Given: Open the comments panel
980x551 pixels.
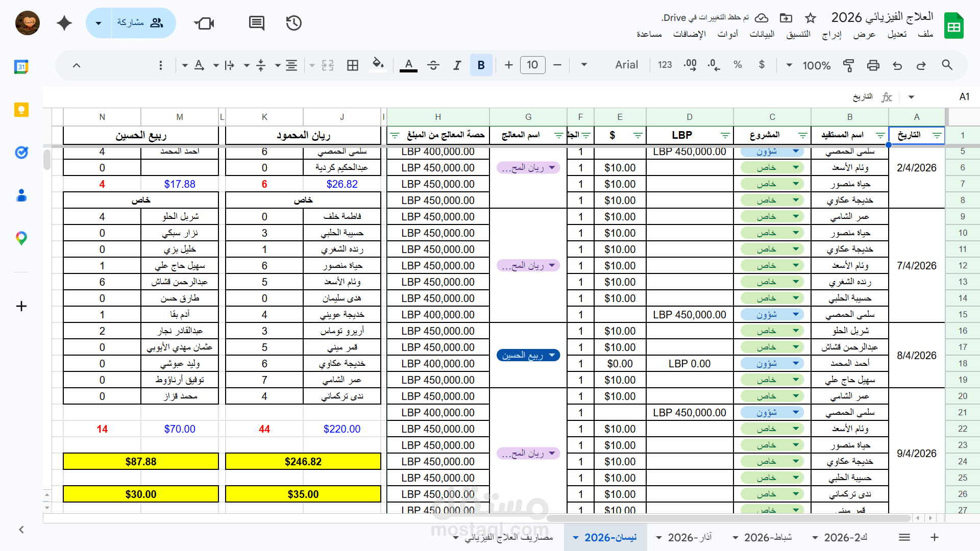Looking at the screenshot, I should pyautogui.click(x=257, y=23).
